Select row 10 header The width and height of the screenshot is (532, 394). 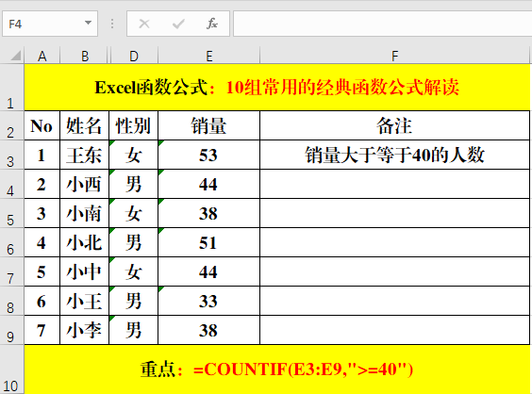coord(12,369)
